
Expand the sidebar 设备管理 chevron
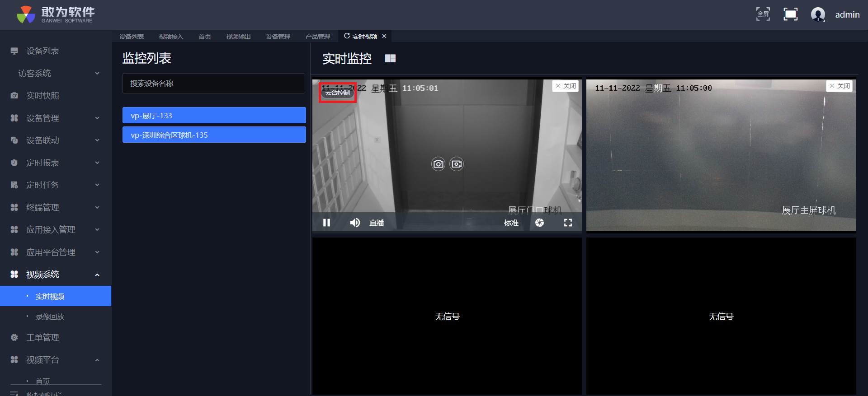coord(97,118)
